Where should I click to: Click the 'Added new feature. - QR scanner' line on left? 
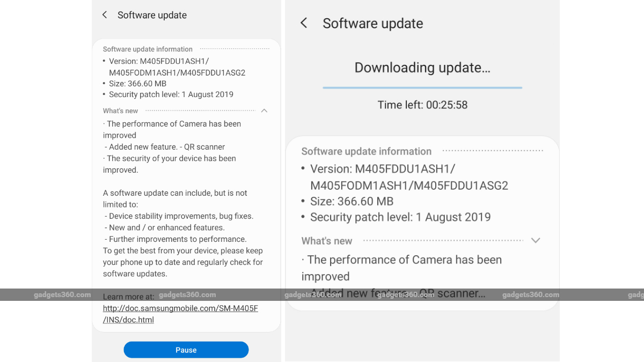(167, 147)
